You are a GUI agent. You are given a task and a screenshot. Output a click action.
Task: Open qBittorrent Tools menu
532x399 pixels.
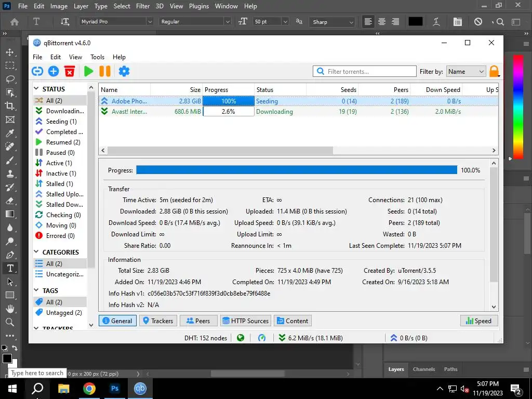pos(97,57)
